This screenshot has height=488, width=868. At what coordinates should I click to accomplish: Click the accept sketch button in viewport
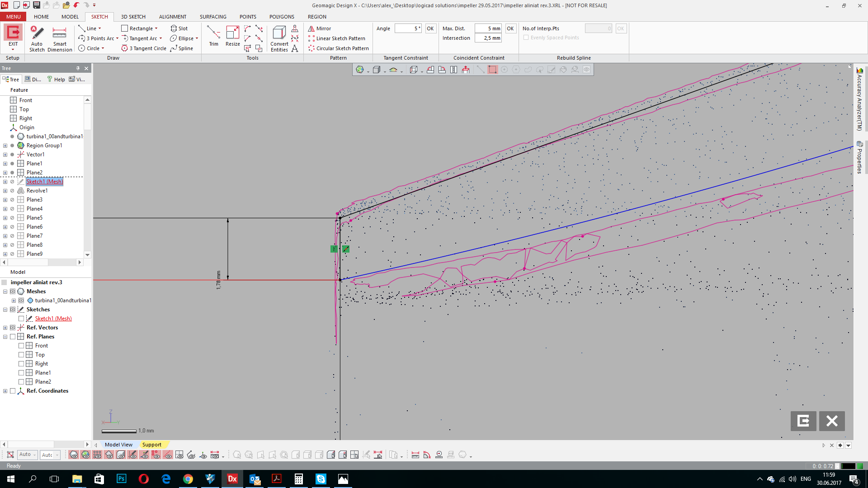point(803,421)
